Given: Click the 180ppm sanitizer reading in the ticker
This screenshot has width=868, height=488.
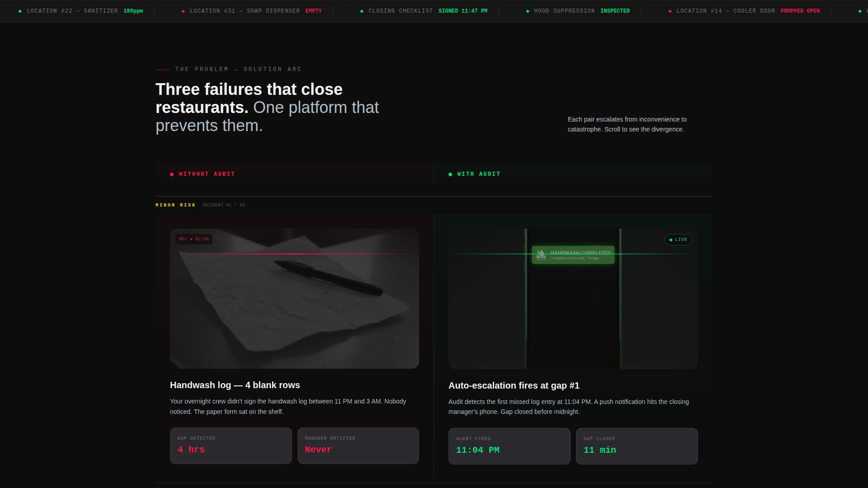Looking at the screenshot, I should (x=133, y=10).
